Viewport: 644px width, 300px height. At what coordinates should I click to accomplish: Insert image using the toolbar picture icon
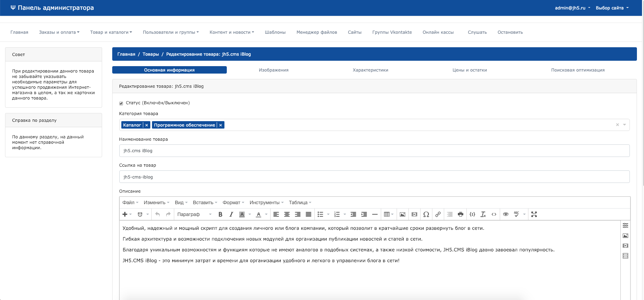[402, 214]
